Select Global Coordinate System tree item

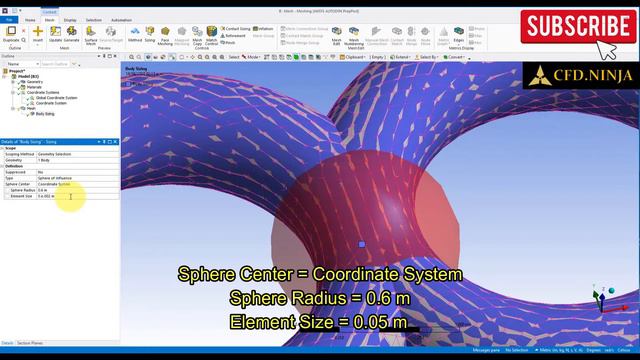[56, 98]
